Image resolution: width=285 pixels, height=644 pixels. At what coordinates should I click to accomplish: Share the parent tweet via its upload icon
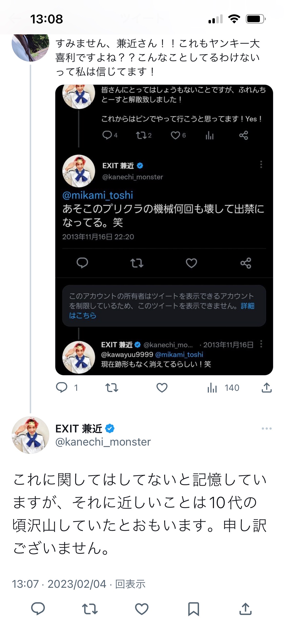[266, 388]
